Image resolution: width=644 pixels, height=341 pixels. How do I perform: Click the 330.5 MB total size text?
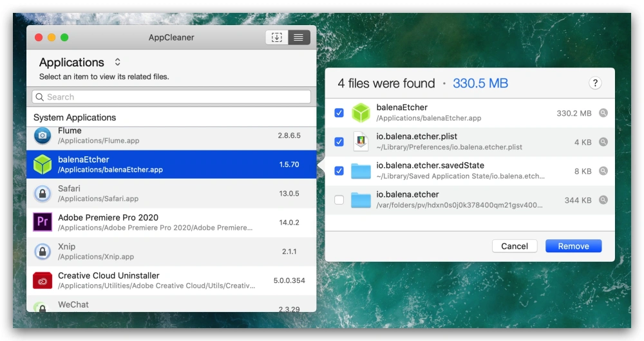480,83
